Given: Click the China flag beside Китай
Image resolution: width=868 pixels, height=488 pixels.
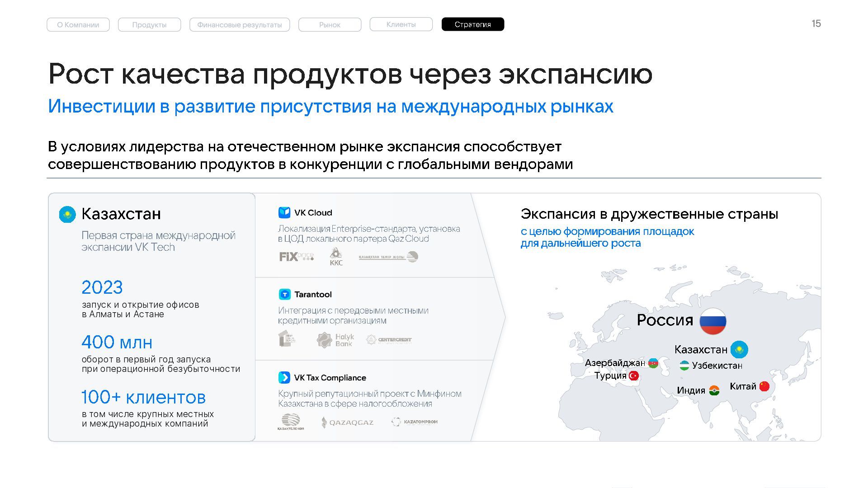Looking at the screenshot, I should click(764, 386).
